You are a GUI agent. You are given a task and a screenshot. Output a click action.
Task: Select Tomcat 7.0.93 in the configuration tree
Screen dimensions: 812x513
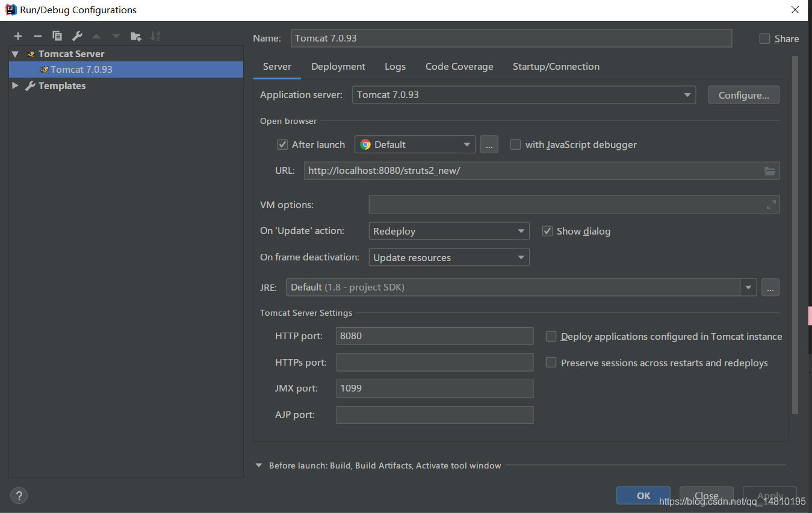pos(126,70)
